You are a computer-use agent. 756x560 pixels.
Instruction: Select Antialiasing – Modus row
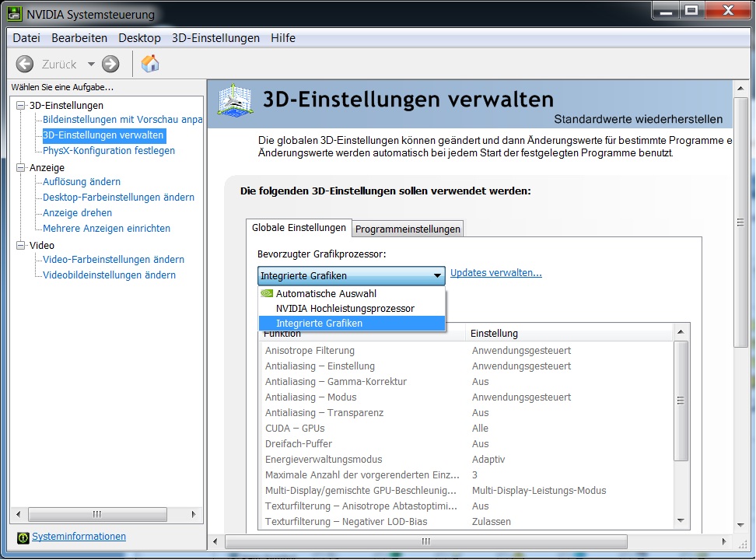coord(466,397)
